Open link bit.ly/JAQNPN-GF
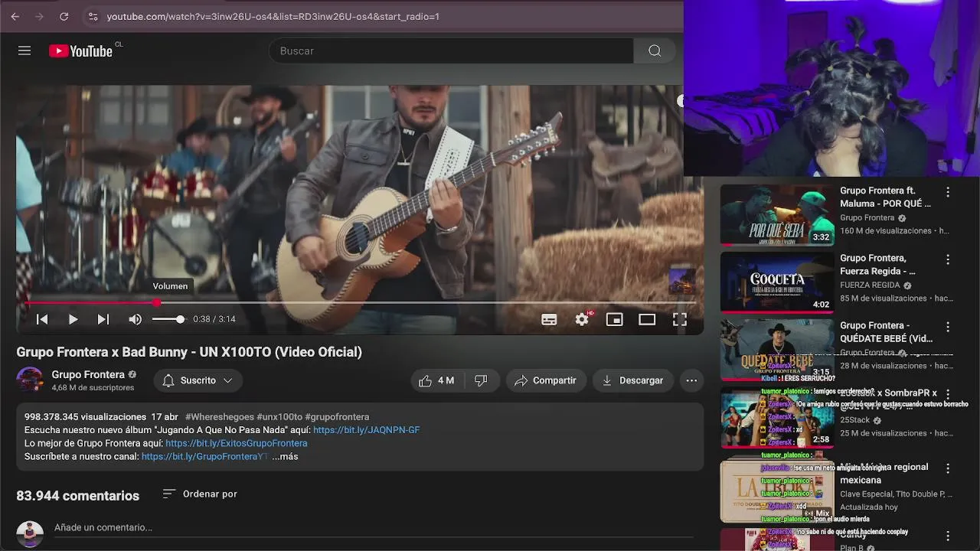The image size is (980, 551). (366, 430)
